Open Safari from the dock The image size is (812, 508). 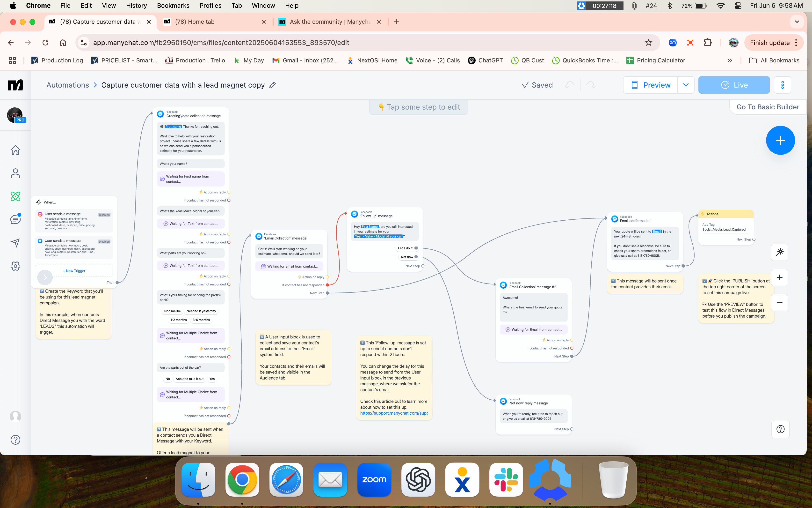[286, 480]
